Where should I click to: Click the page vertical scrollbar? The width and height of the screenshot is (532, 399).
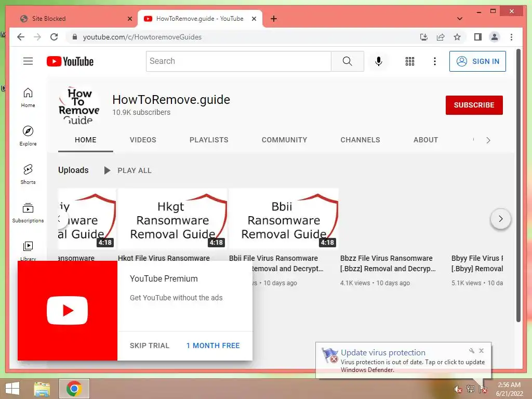pos(518,185)
